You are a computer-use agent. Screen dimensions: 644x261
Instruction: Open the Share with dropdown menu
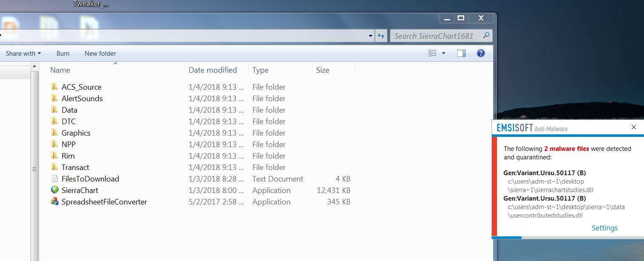pos(23,53)
